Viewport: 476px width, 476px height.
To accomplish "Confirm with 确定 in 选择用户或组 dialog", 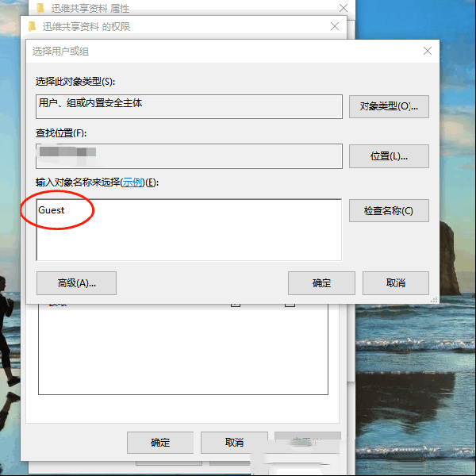I will click(321, 283).
